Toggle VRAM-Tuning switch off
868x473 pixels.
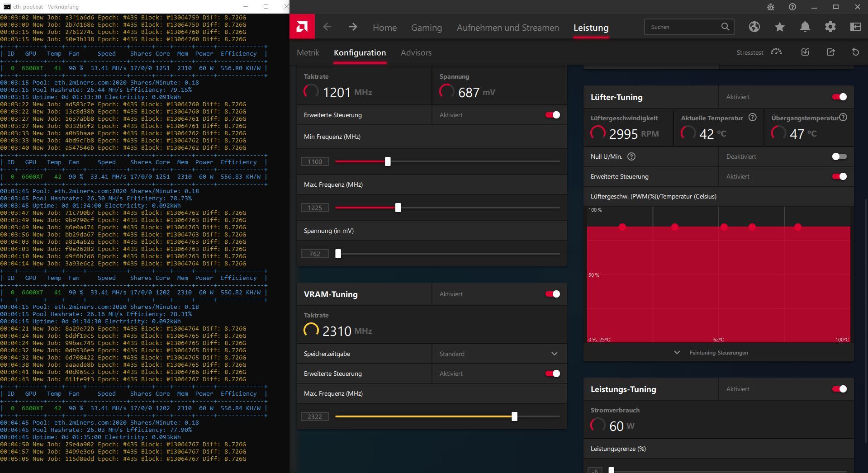[552, 294]
